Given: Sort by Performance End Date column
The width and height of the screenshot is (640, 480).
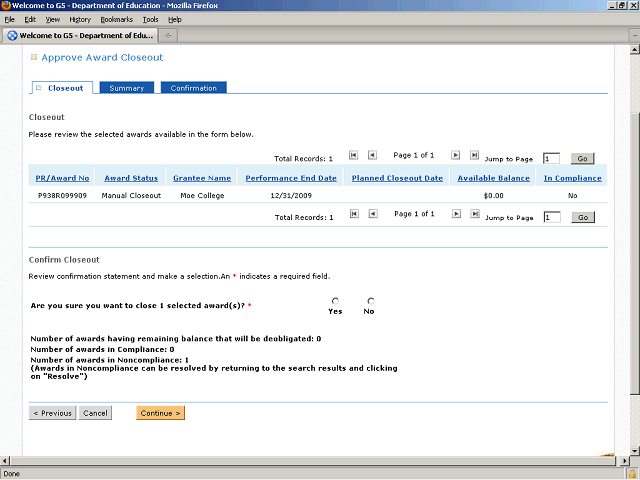Looking at the screenshot, I should coord(291,178).
